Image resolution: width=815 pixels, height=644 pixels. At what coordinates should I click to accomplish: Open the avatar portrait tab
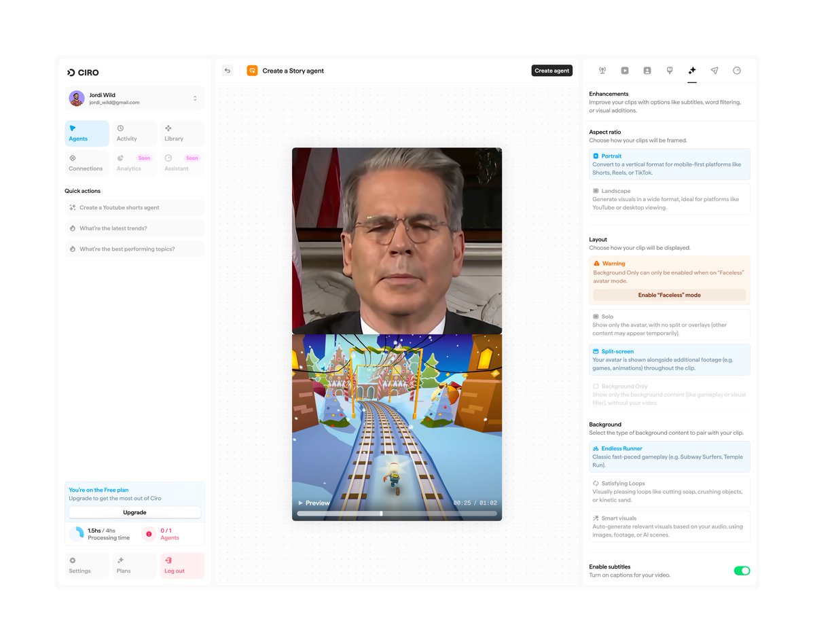pos(647,71)
